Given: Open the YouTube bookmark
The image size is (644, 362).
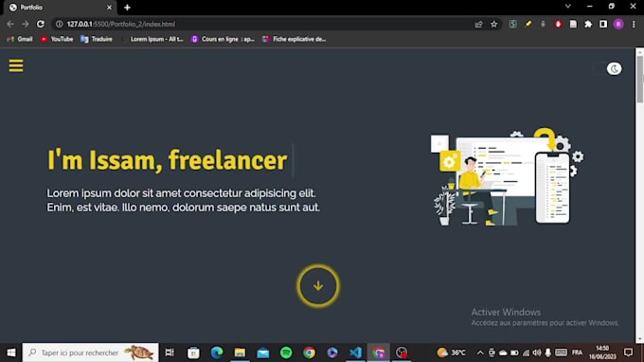Looking at the screenshot, I should [57, 39].
